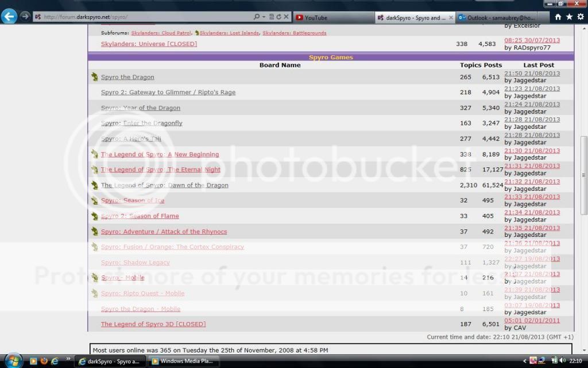Open Spyro 2: Gateway to Glimmer board
Viewport: 588px width, 368px height.
168,93
